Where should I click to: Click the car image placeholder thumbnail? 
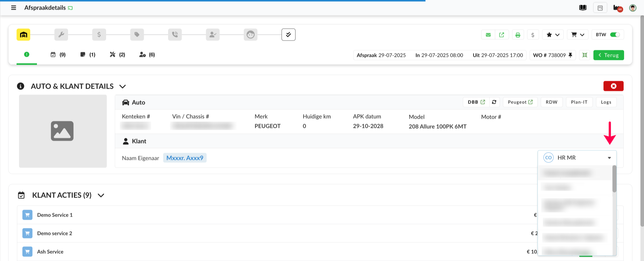tap(62, 131)
